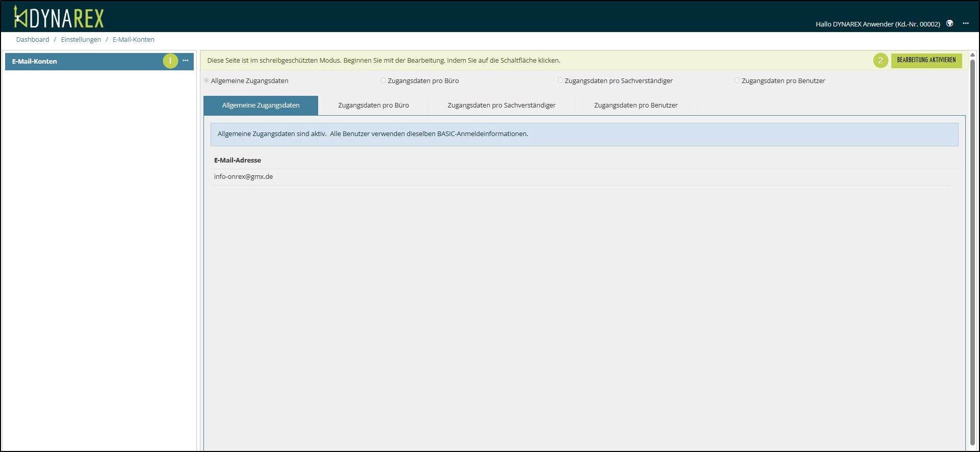Select E-Mail-Konten in the left sidebar
The width and height of the screenshot is (980, 452).
pyautogui.click(x=35, y=61)
